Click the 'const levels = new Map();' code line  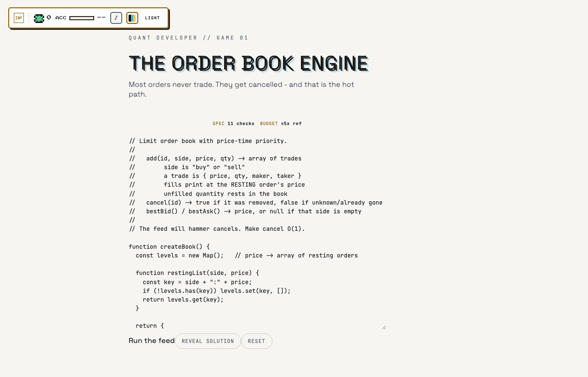point(180,256)
